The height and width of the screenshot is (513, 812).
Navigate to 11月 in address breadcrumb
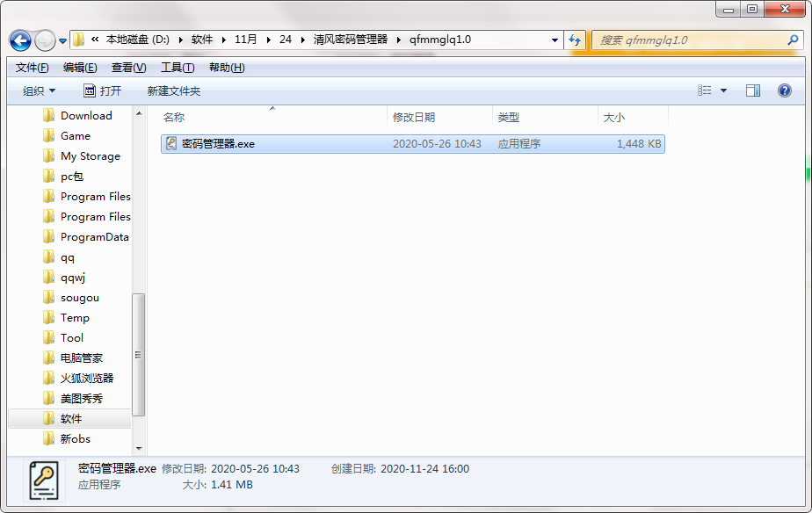pyautogui.click(x=245, y=40)
